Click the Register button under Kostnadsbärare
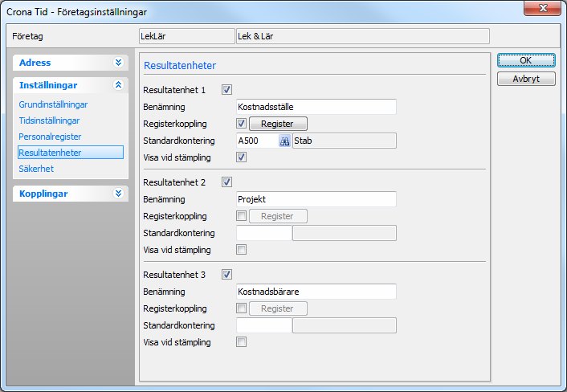Image resolution: width=567 pixels, height=392 pixels. pos(278,308)
